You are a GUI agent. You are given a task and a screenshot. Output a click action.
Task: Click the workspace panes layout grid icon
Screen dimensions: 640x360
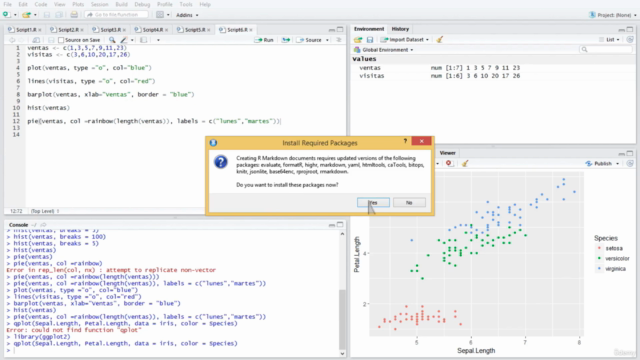click(160, 15)
